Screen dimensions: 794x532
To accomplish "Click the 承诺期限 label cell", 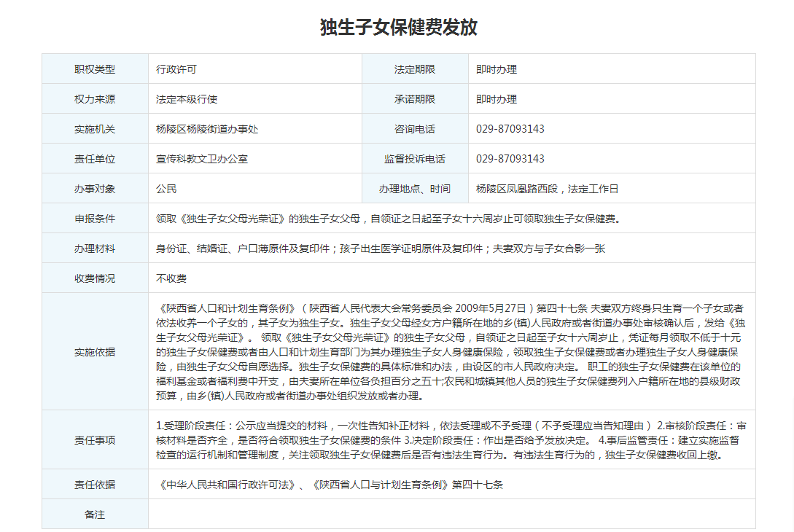I will coord(414,99).
